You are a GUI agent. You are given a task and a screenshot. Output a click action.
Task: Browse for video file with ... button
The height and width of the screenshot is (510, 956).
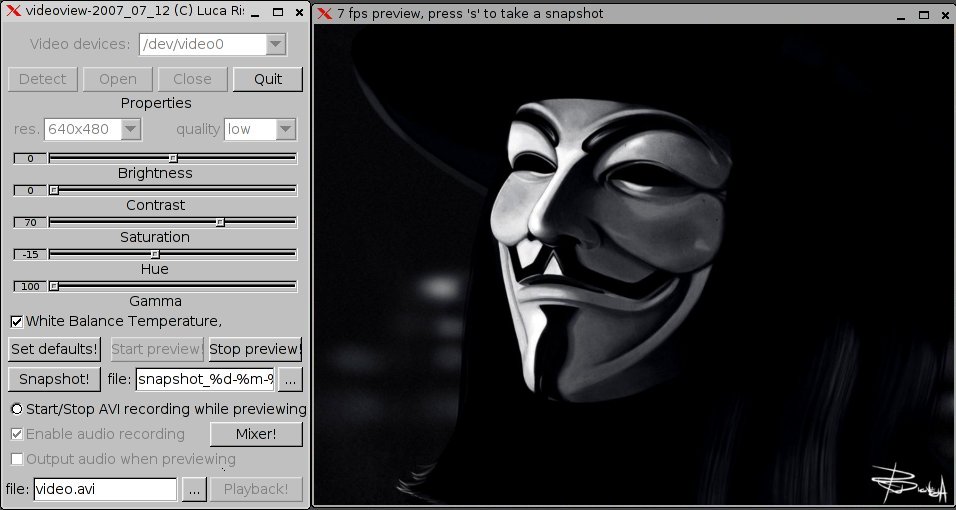tap(194, 489)
